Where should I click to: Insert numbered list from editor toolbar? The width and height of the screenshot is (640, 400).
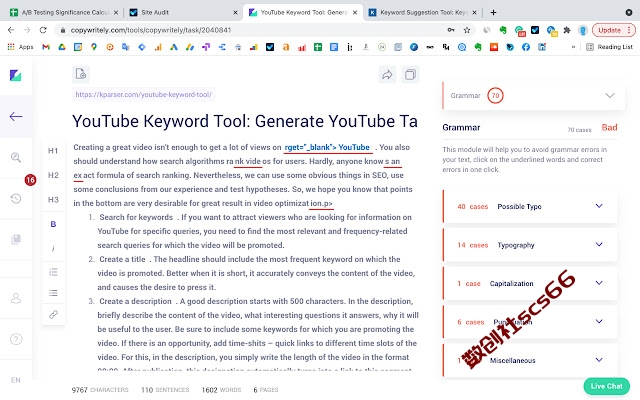[53, 272]
